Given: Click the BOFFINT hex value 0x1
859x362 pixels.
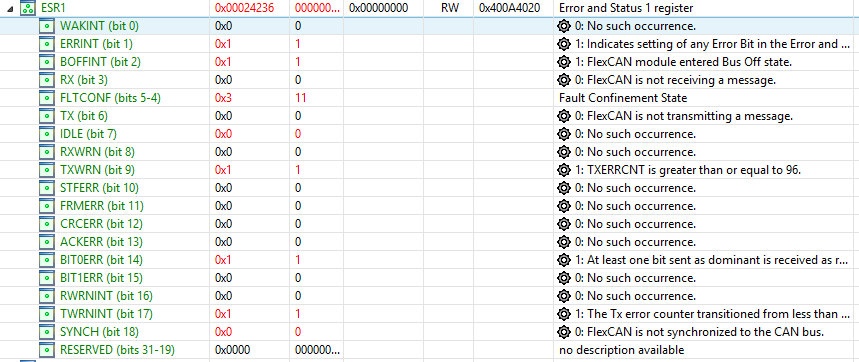Looking at the screenshot, I should (223, 62).
